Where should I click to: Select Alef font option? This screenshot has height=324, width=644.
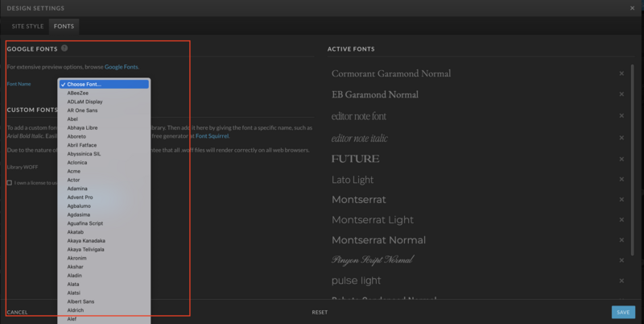click(104, 319)
